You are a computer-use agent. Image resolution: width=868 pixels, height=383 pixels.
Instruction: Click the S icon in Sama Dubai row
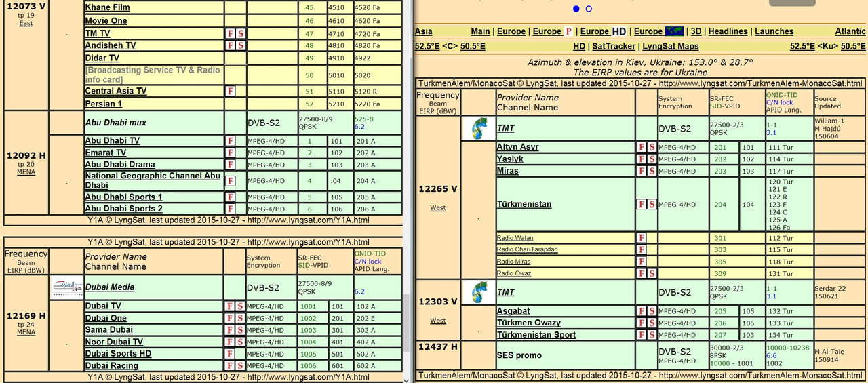point(241,330)
